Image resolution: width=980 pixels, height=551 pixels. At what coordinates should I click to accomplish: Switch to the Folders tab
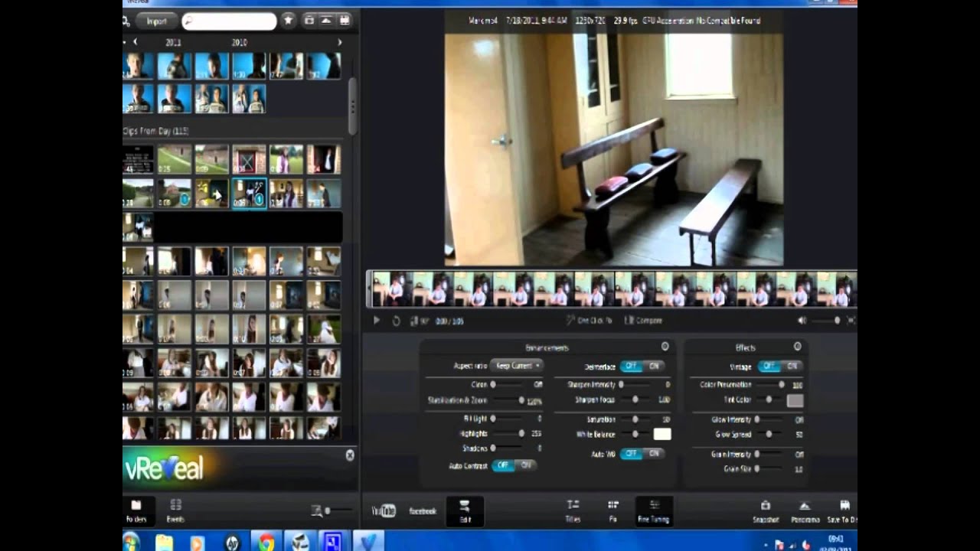136,510
